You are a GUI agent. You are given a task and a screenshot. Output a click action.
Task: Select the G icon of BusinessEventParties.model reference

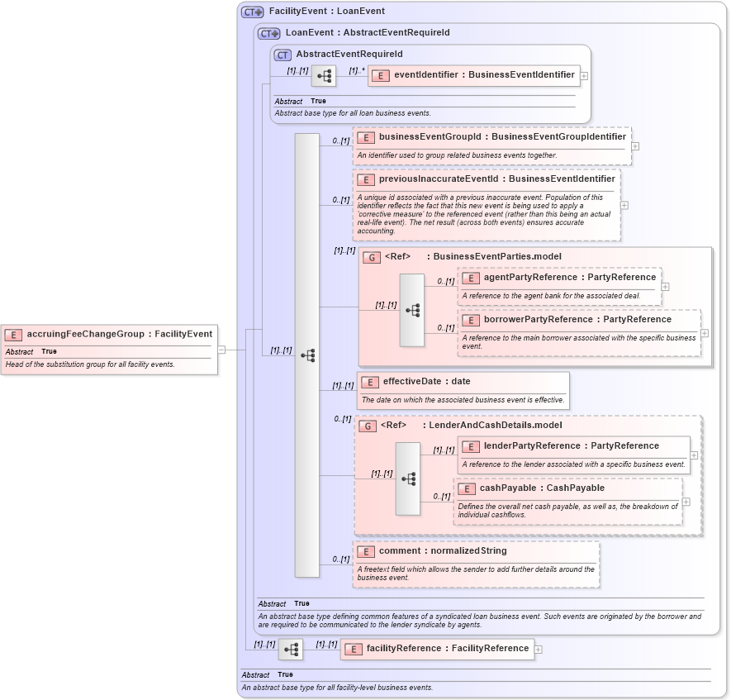[371, 257]
